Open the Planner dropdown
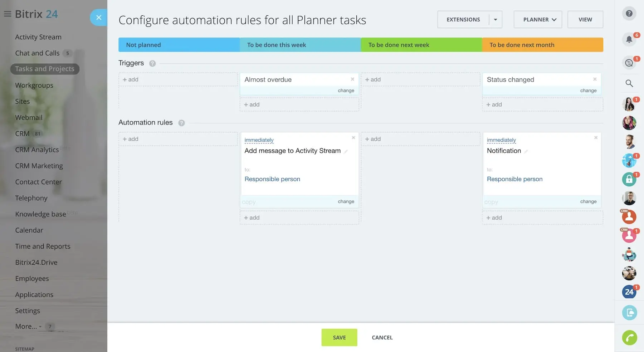644x352 pixels. 538,20
